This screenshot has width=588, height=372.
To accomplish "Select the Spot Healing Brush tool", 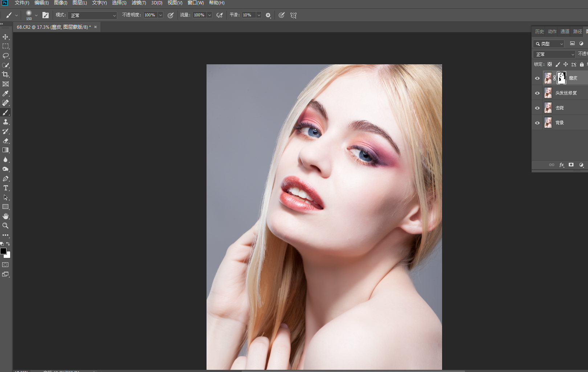I will [5, 103].
